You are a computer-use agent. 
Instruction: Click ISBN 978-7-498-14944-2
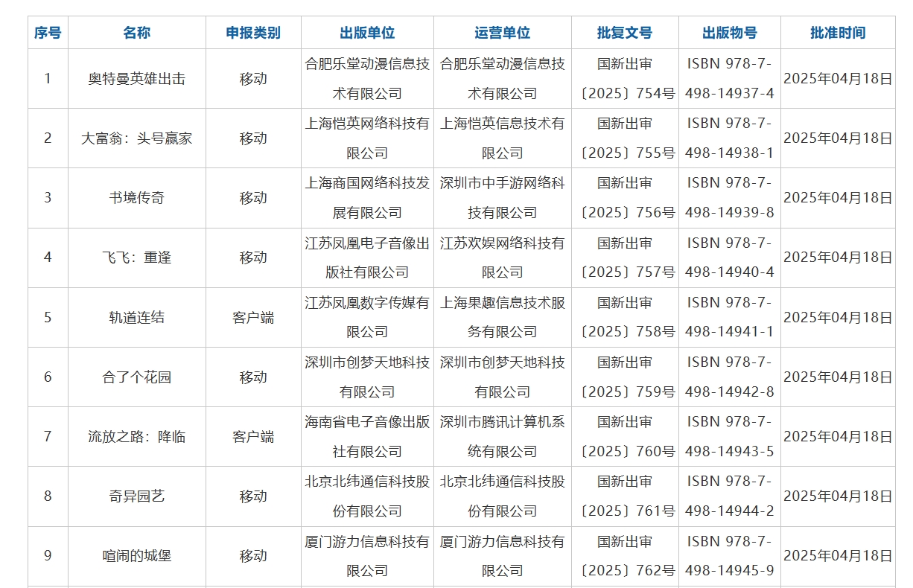coord(730,496)
